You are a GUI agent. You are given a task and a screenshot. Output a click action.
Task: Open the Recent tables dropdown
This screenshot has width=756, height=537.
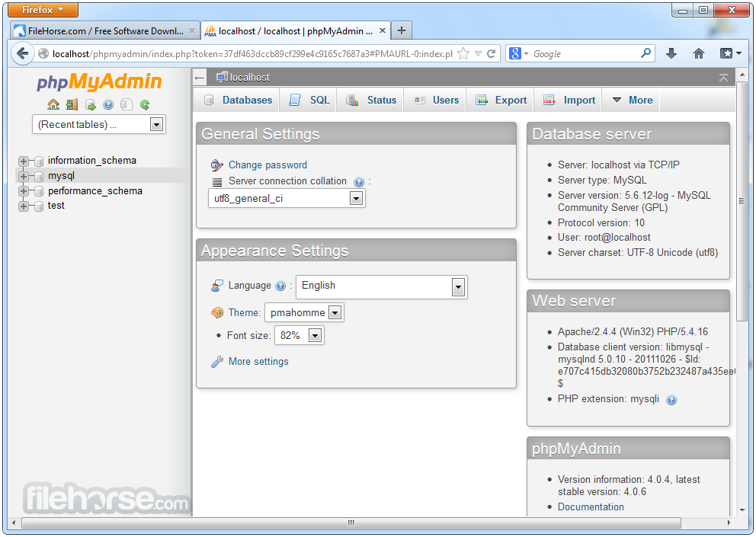(155, 124)
